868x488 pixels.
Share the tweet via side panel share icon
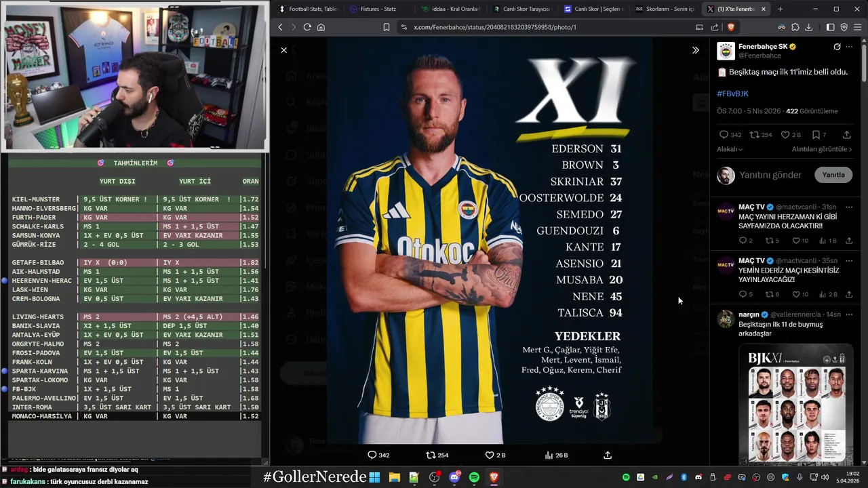point(846,135)
